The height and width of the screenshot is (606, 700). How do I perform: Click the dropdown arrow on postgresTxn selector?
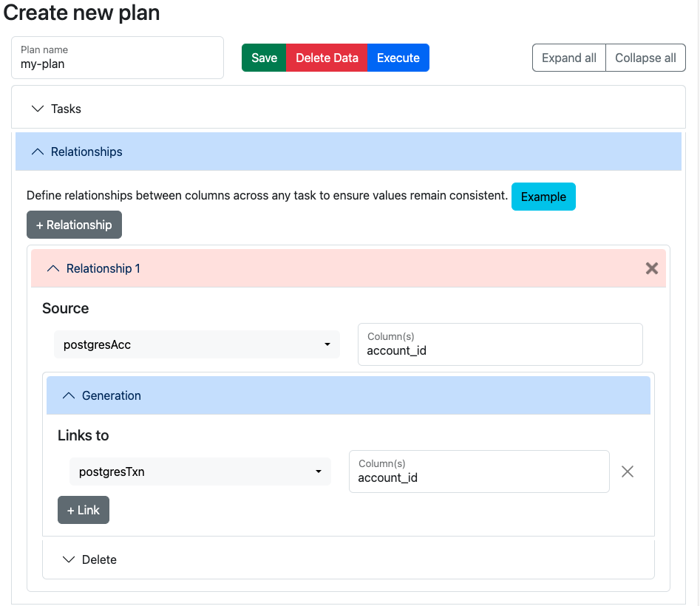point(319,471)
